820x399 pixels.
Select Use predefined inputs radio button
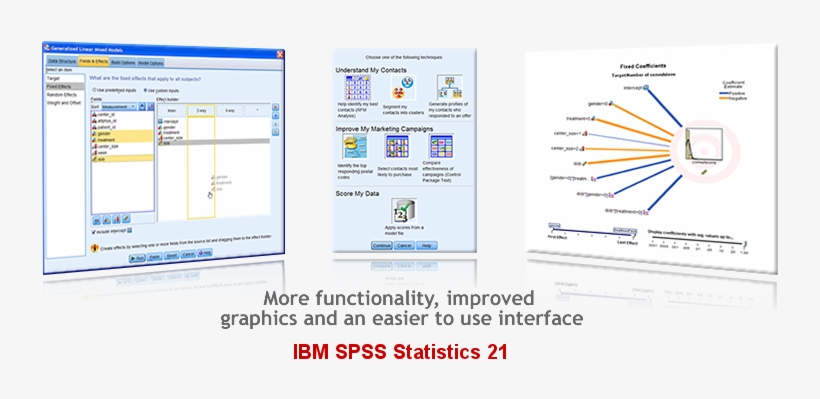(x=94, y=90)
